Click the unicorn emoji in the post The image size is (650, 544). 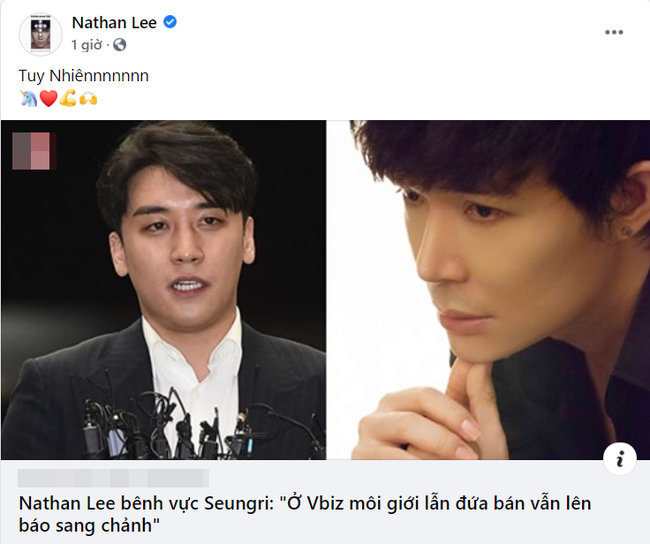28,99
